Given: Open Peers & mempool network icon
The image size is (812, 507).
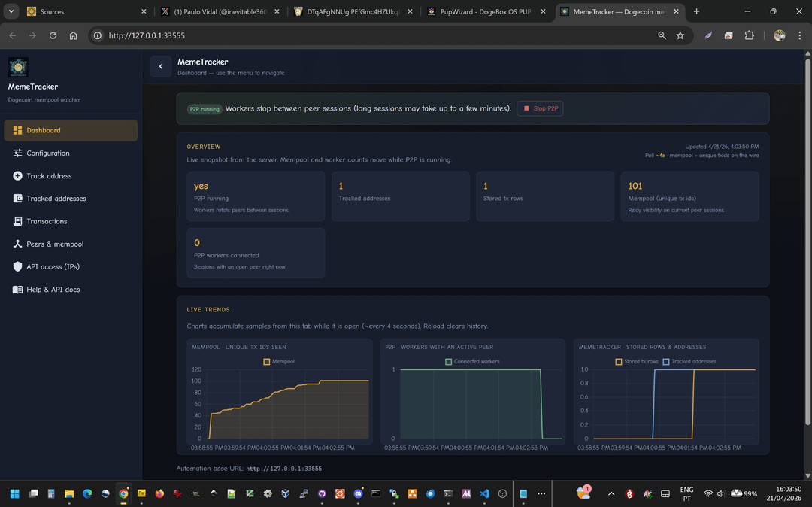Looking at the screenshot, I should pos(18,244).
